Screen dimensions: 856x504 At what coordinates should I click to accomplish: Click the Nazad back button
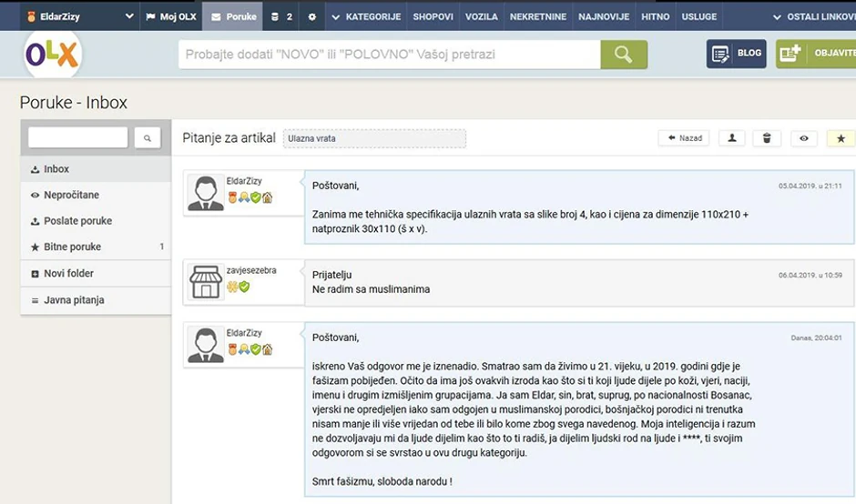tap(685, 138)
